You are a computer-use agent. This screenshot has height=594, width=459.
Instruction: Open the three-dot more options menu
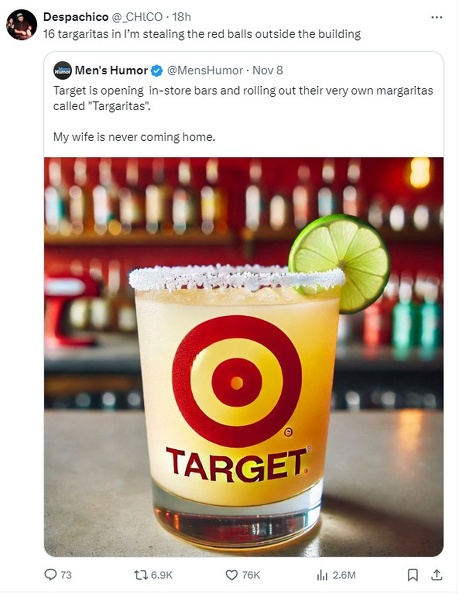[x=437, y=17]
